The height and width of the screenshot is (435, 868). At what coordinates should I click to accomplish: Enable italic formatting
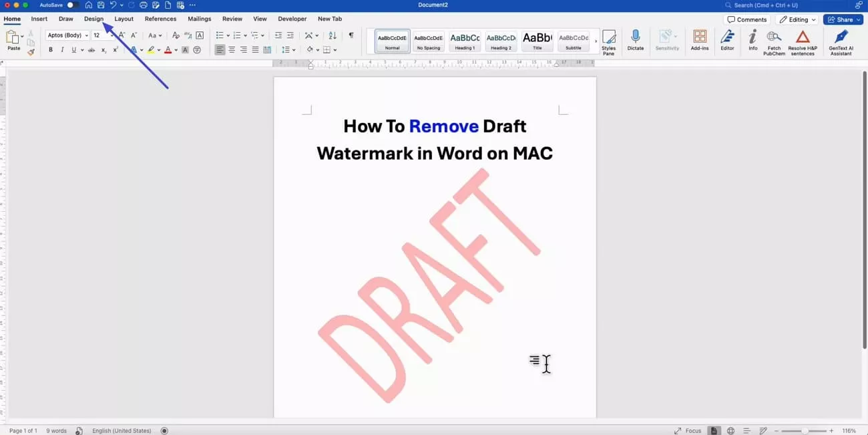62,49
